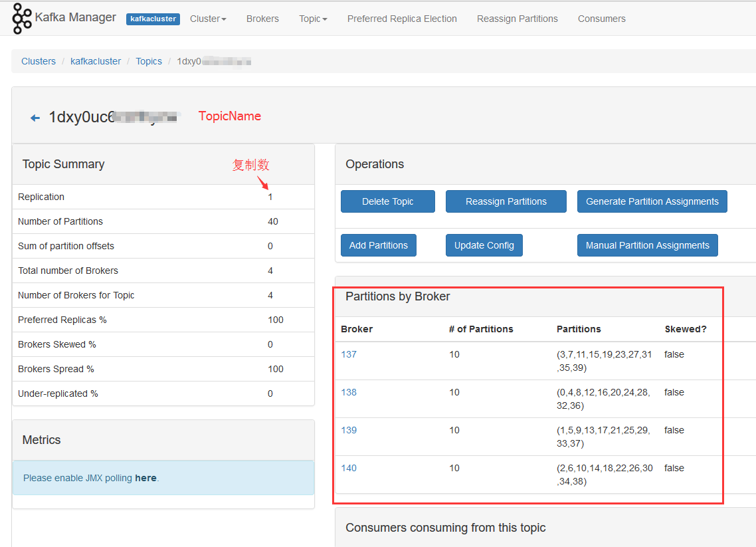Click the Skewed? column header
The height and width of the screenshot is (547, 756).
coord(685,329)
